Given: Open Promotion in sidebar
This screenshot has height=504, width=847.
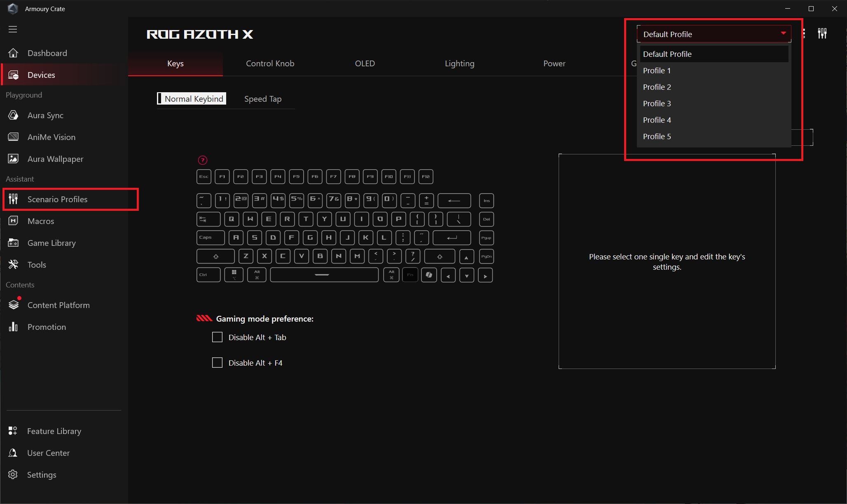Looking at the screenshot, I should pyautogui.click(x=64, y=327).
